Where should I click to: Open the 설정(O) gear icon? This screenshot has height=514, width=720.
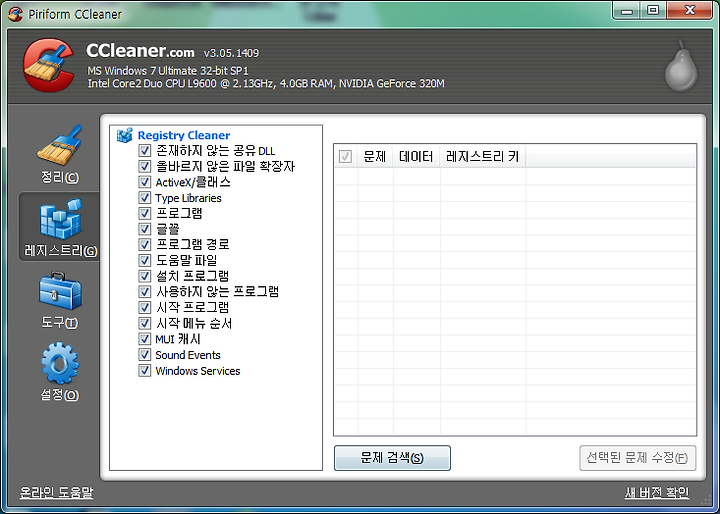[60, 363]
